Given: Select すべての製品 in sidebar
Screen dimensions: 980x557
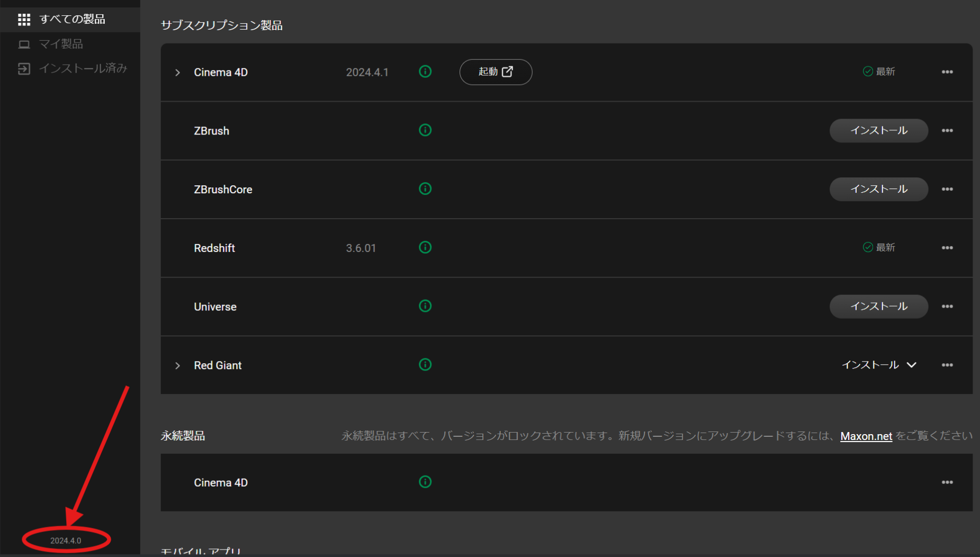Looking at the screenshot, I should click(x=70, y=20).
